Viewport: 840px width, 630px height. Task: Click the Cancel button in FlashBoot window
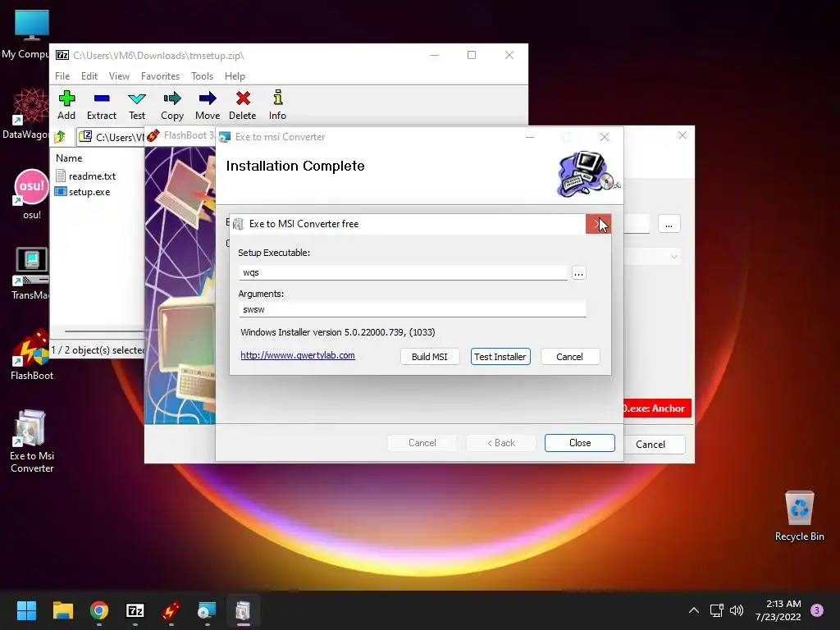coord(654,445)
